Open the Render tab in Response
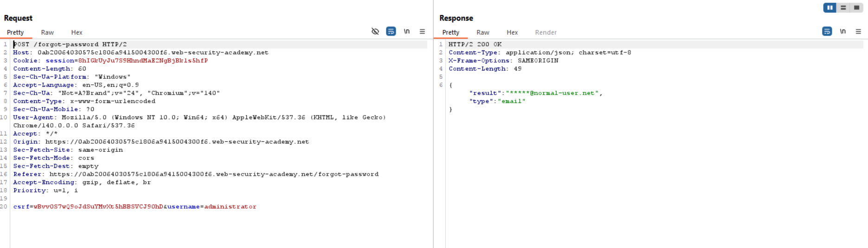The height and width of the screenshot is (248, 868). click(546, 32)
